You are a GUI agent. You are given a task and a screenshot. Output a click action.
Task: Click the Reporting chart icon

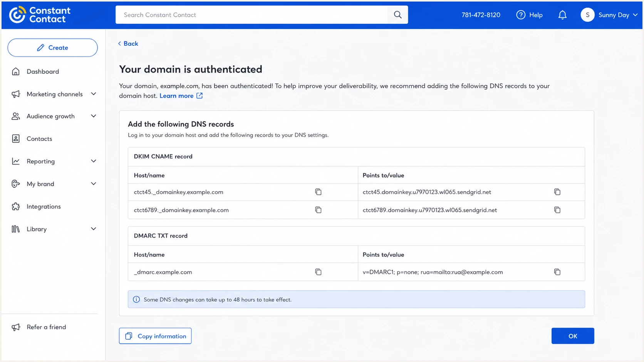[x=16, y=161]
